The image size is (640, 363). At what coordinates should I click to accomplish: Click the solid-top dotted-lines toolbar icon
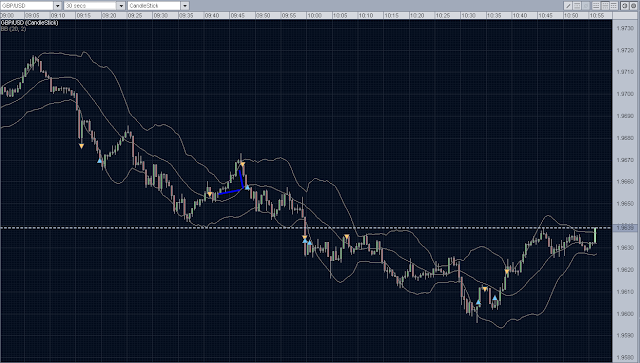(614, 6)
